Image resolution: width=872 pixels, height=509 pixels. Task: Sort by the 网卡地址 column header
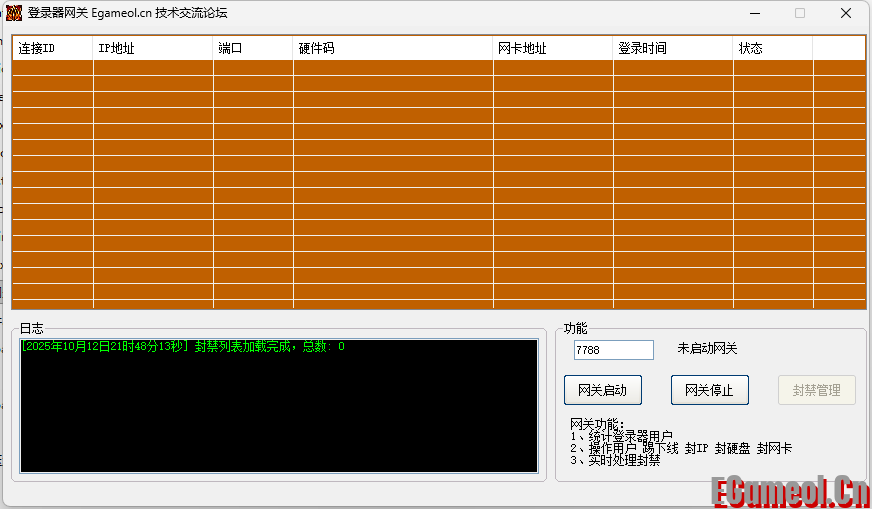pyautogui.click(x=552, y=48)
